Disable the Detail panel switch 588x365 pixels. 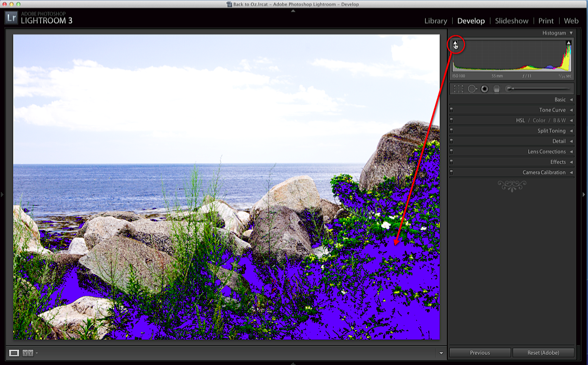451,141
